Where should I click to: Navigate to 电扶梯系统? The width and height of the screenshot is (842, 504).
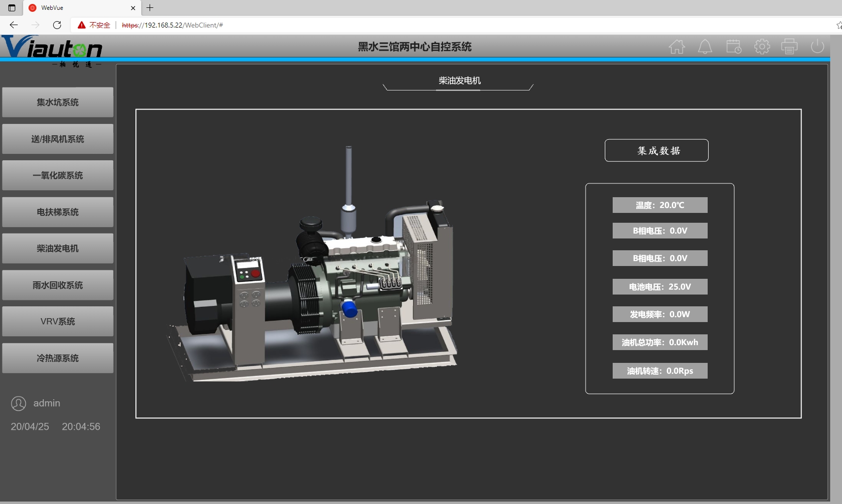coord(58,212)
